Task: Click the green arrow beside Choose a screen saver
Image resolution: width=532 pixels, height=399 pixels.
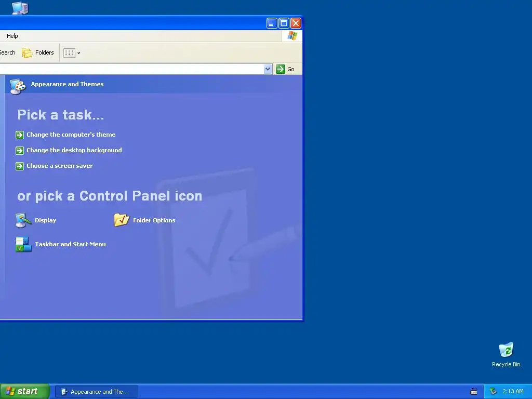Action: [20, 166]
